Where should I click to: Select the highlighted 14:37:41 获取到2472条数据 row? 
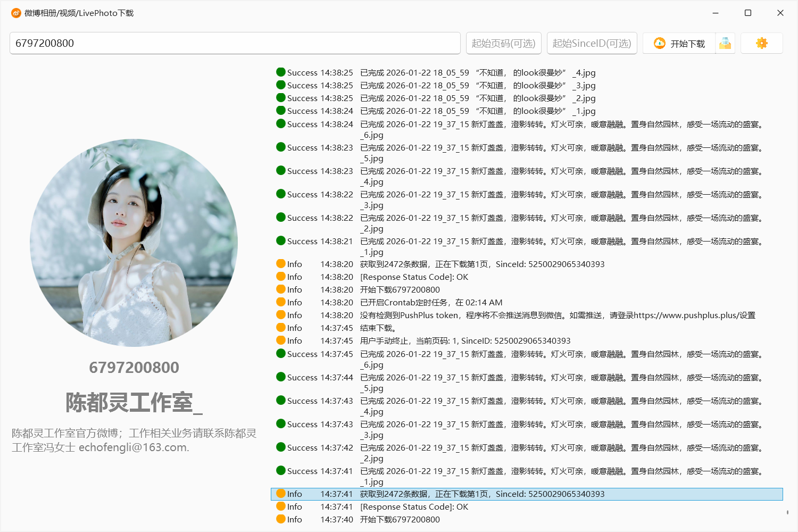point(527,494)
